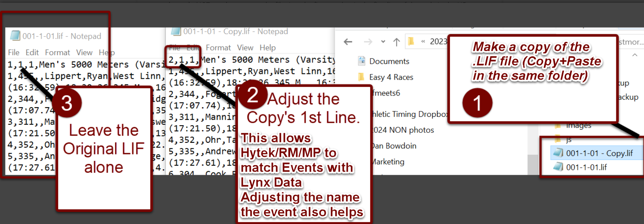644x224 pixels.
Task: Click '(17:21.50' line in original Notepad
Action: point(31,133)
